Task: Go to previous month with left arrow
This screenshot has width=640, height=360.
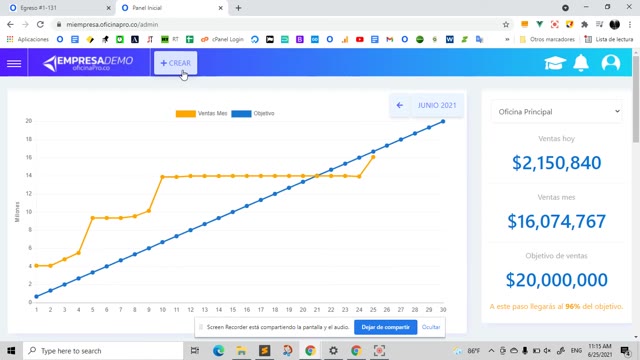Action: click(x=400, y=105)
